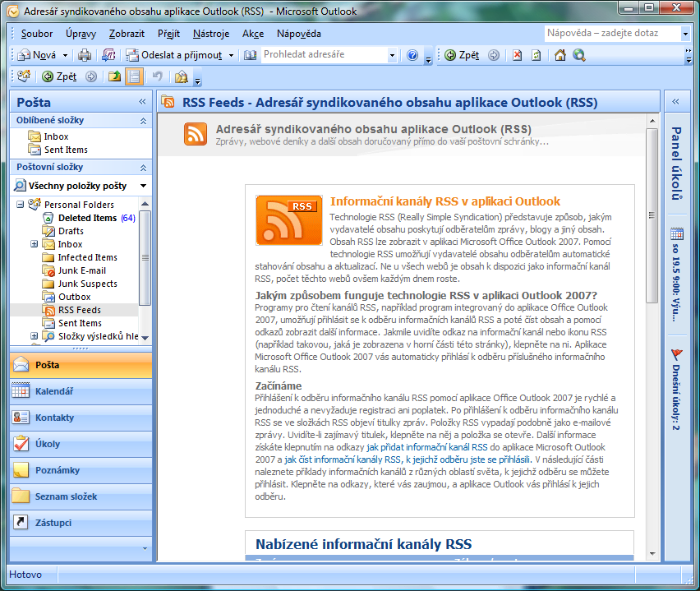Click Zpět back button in the Web toolbar
This screenshot has width=700, height=591.
(x=462, y=55)
